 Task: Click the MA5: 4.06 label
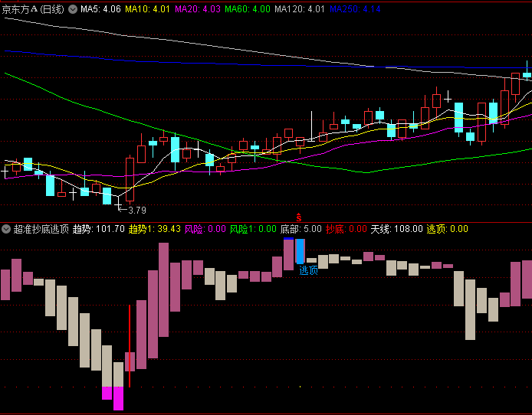click(100, 9)
